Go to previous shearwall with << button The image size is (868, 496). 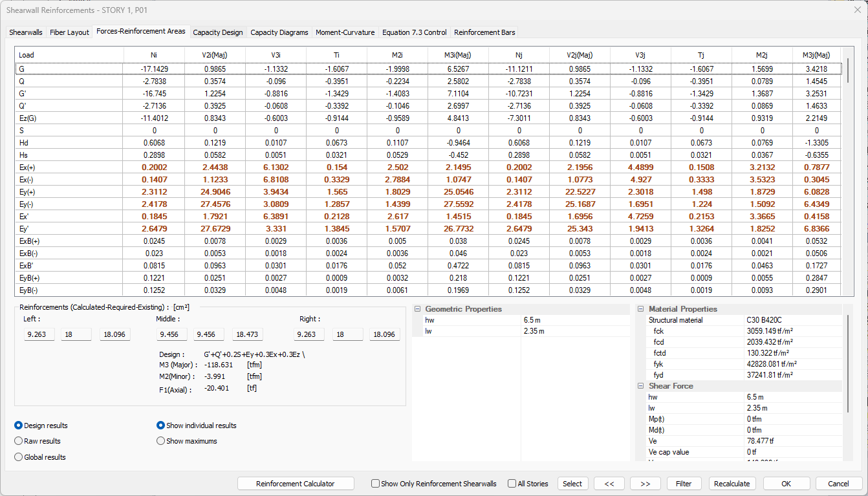point(609,484)
